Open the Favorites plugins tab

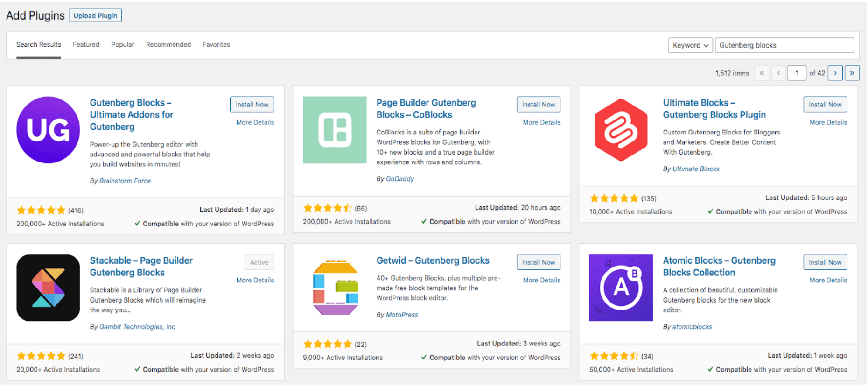(217, 45)
